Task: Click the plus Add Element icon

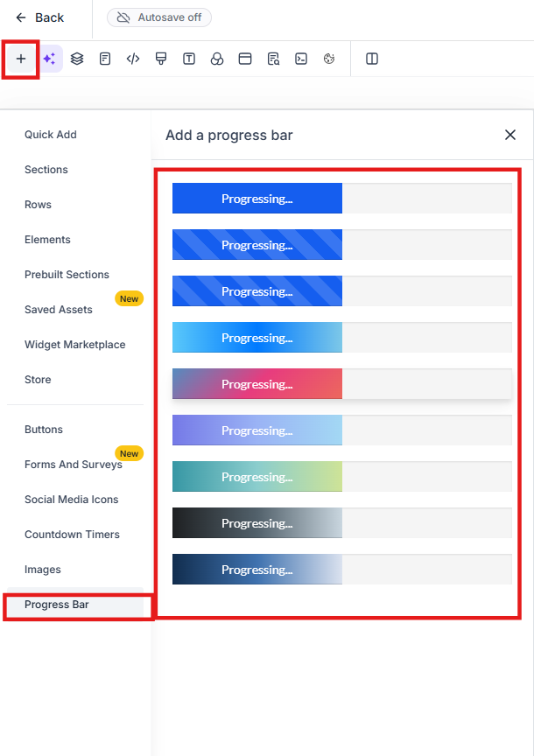Action: point(21,59)
